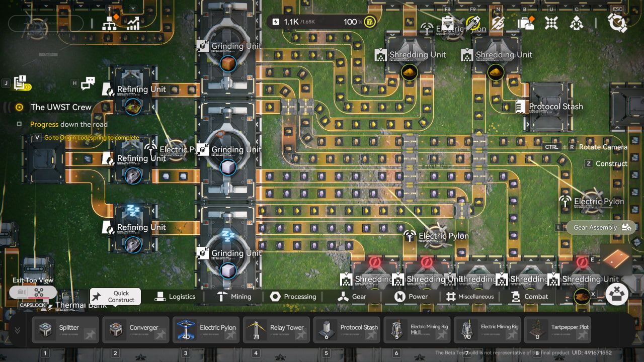Click 'The UWST Crew' mission title
This screenshot has height=362, width=644.
(x=61, y=107)
